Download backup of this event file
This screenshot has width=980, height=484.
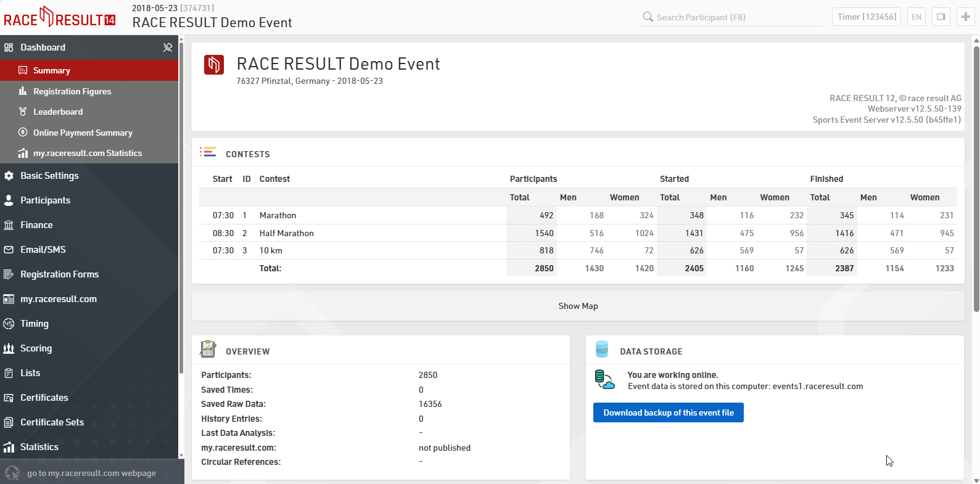click(668, 412)
